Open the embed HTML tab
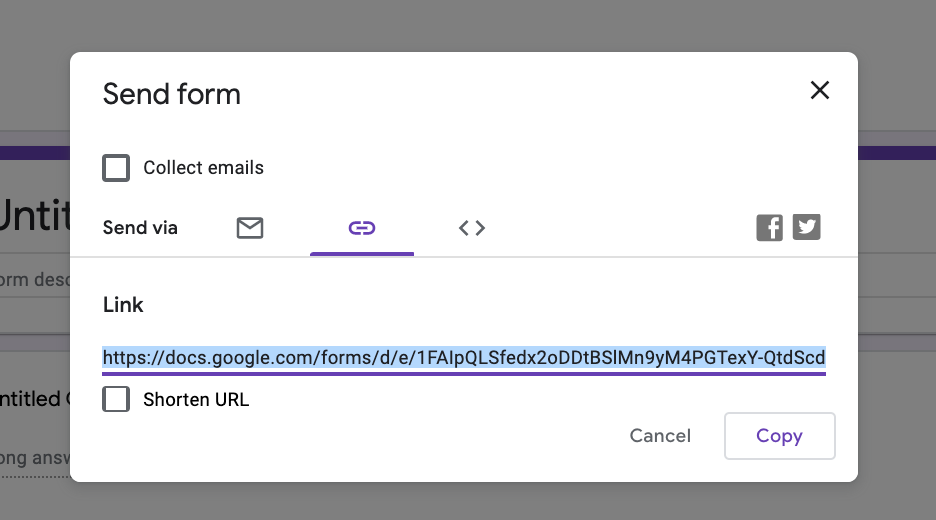This screenshot has width=936, height=520. [472, 228]
